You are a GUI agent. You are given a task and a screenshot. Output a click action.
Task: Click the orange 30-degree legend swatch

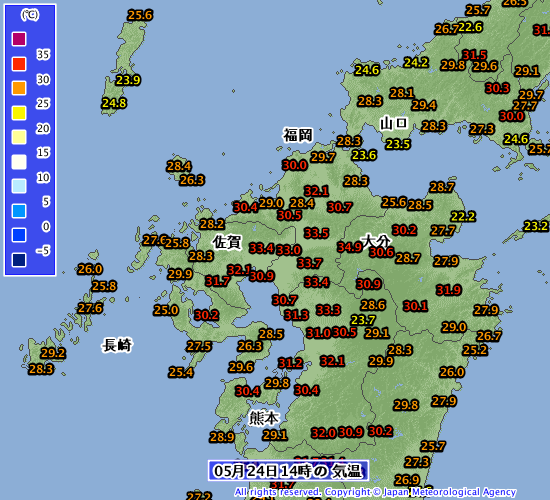(x=19, y=88)
